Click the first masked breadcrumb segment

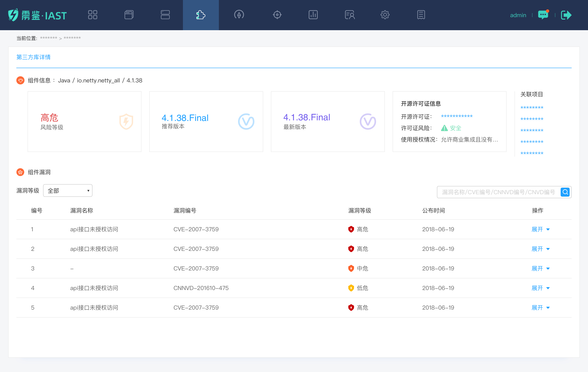point(49,38)
